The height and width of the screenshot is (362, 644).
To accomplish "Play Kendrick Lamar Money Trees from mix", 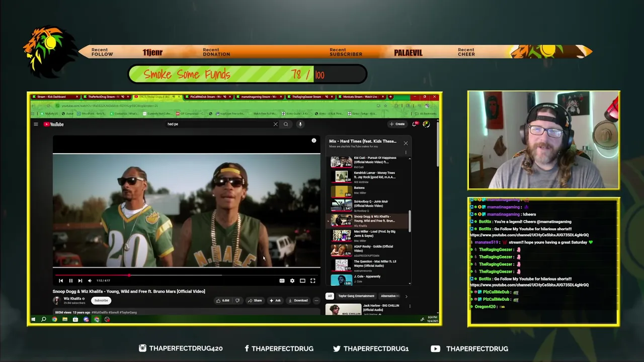I will click(369, 177).
